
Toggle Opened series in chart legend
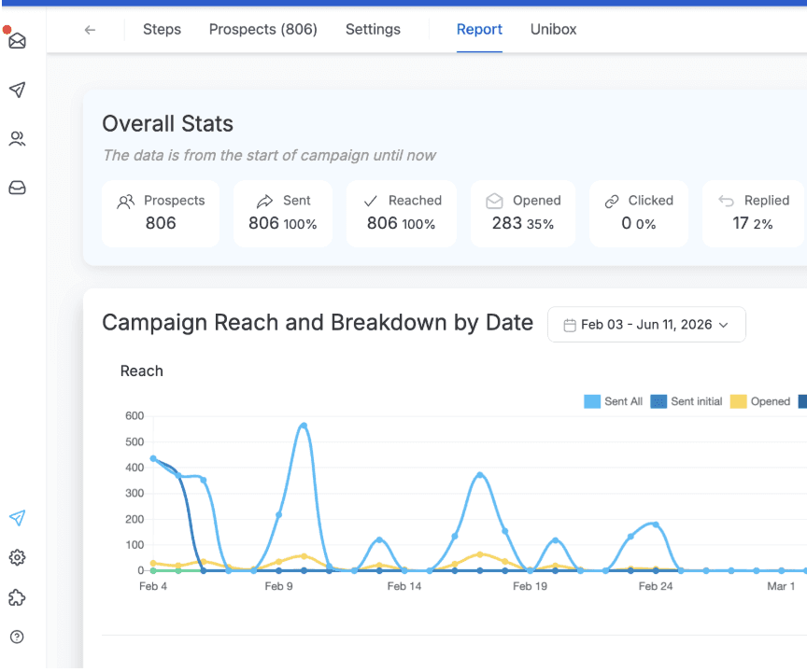click(760, 401)
